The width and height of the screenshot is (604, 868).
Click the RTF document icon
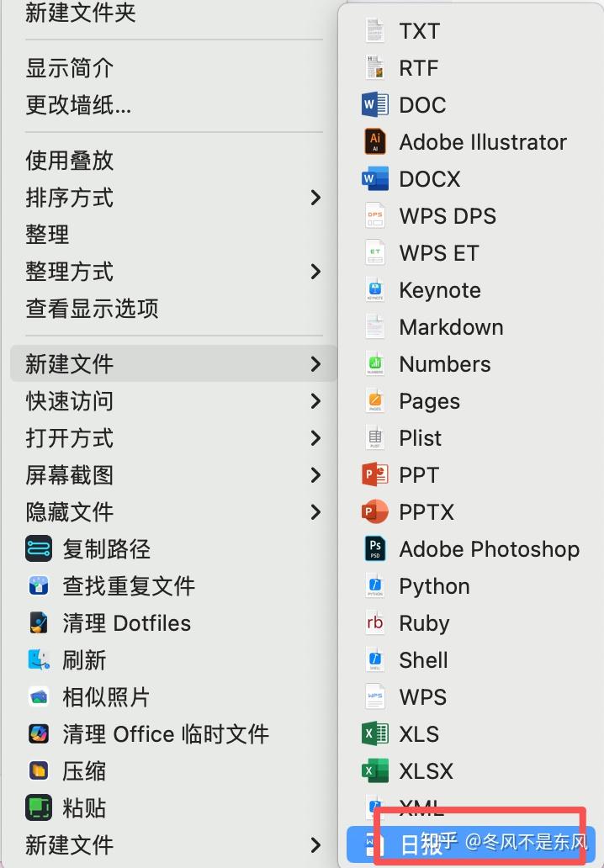click(x=375, y=67)
